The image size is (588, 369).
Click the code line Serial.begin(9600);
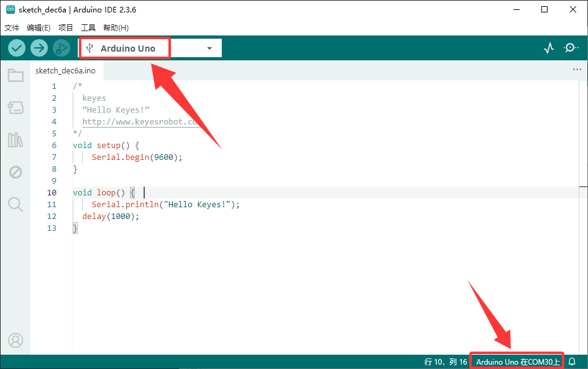137,157
